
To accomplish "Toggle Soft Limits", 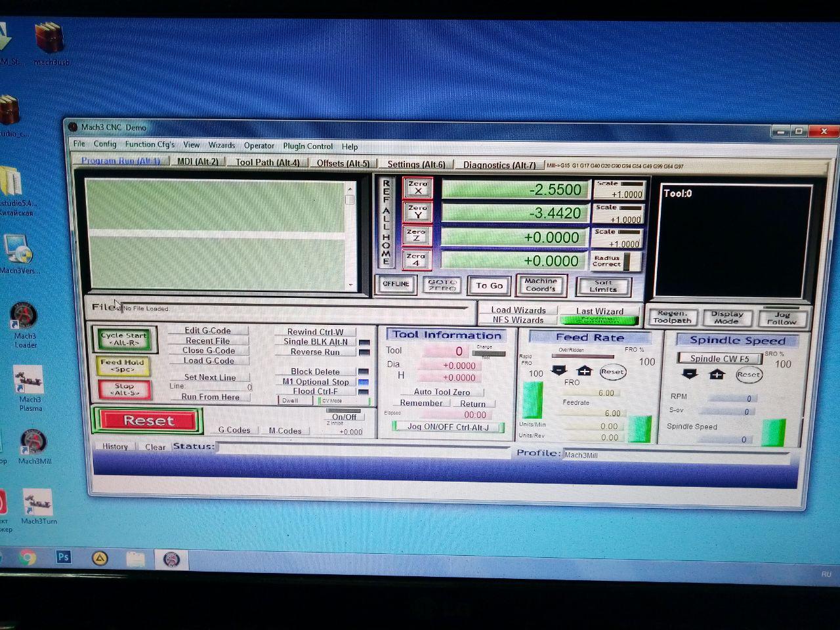I will pos(603,286).
